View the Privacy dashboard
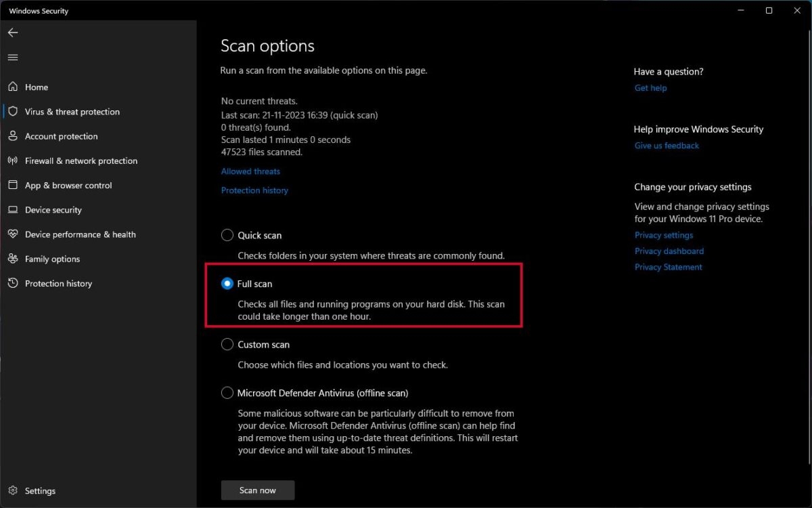Viewport: 812px width, 508px height. click(x=669, y=251)
